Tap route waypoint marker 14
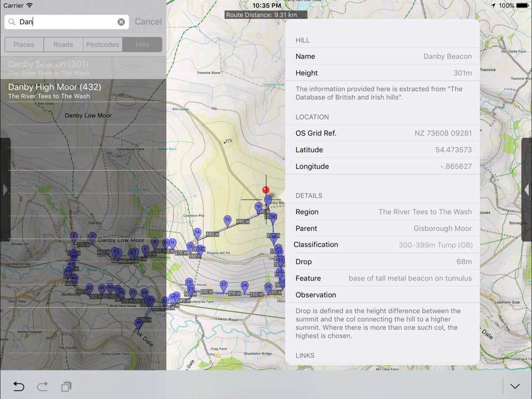The image size is (532, 399). click(197, 233)
